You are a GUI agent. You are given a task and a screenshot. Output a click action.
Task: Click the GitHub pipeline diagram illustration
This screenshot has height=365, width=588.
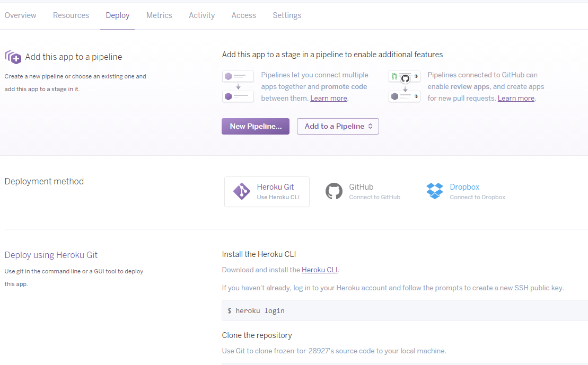405,86
